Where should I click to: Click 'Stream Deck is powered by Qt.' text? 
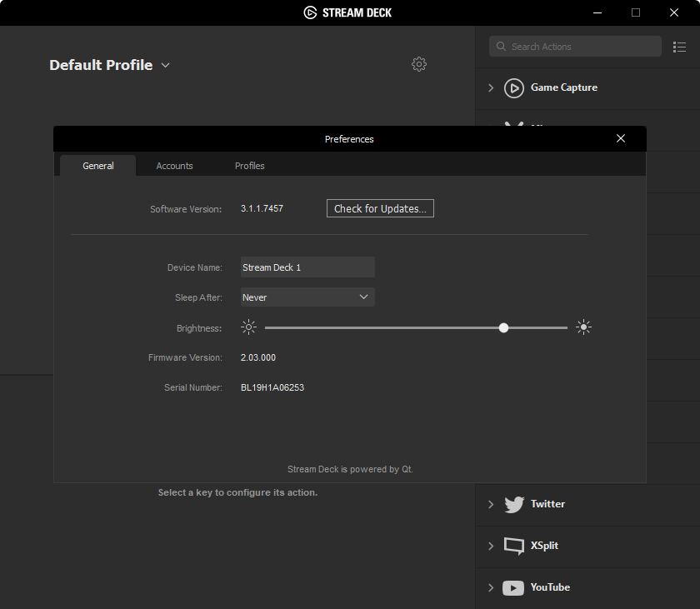click(x=350, y=469)
